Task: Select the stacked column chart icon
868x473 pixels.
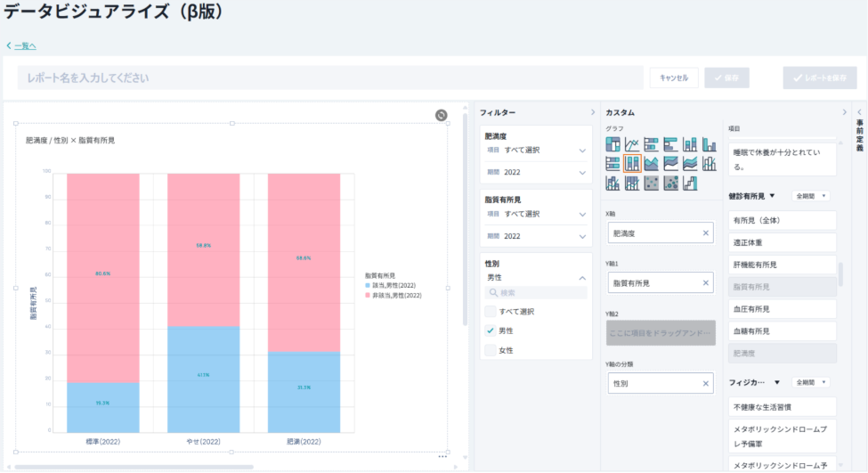Action: [x=690, y=144]
